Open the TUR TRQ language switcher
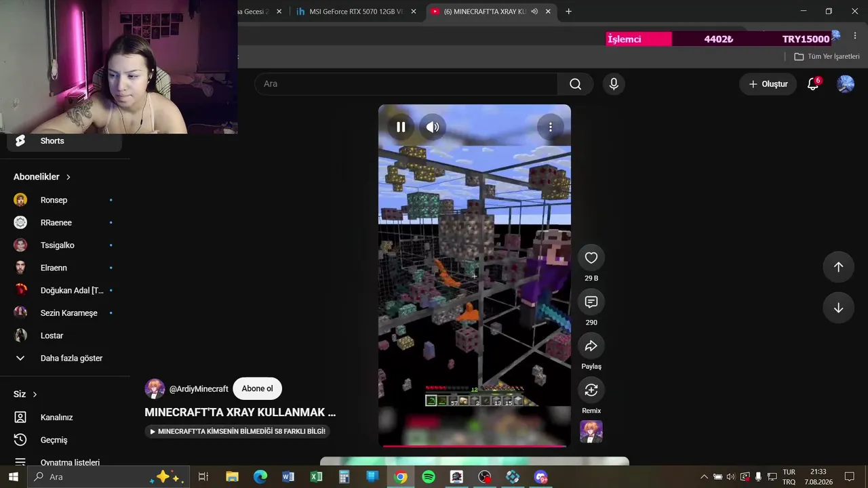Screen dimensions: 868x488 [x=789, y=477]
